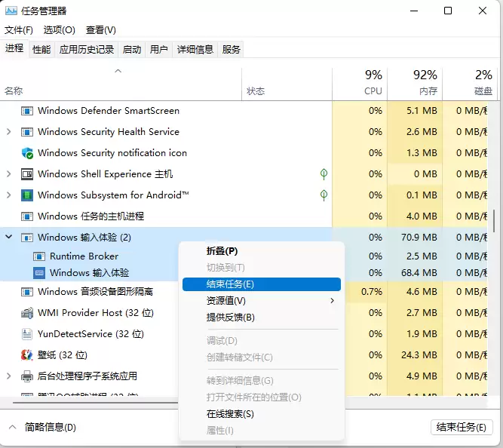Open the 选项(O) menu
Image resolution: width=503 pixels, height=448 pixels.
[x=60, y=30]
